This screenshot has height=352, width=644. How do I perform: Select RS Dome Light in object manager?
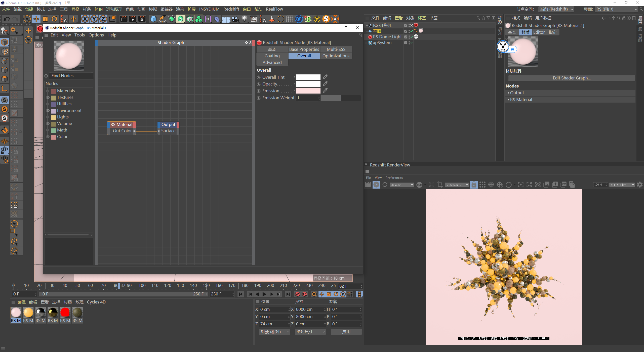point(387,37)
